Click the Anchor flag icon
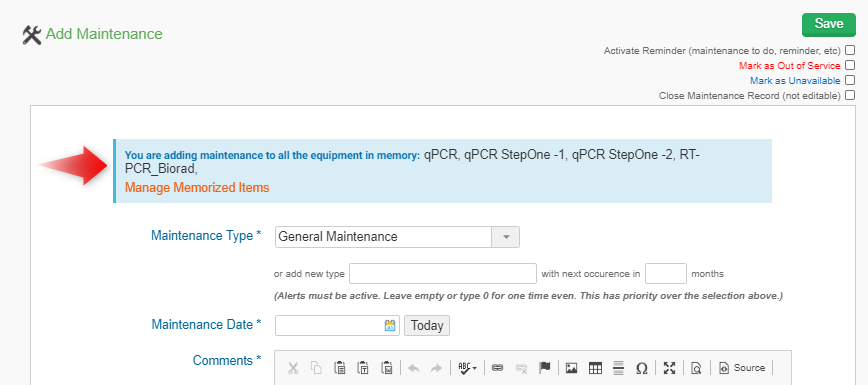Image resolution: width=868 pixels, height=385 pixels. (x=545, y=367)
